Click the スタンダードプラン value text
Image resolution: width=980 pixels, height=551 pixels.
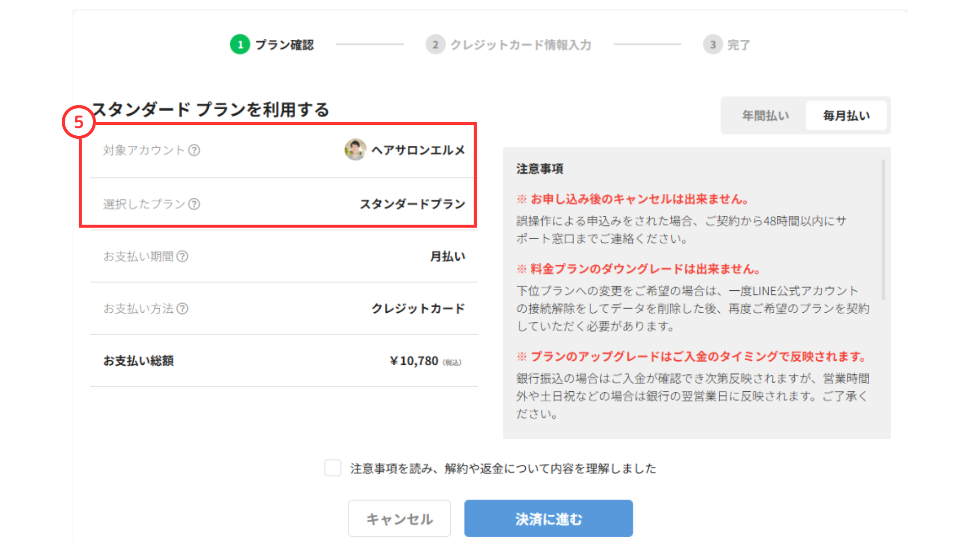click(412, 204)
